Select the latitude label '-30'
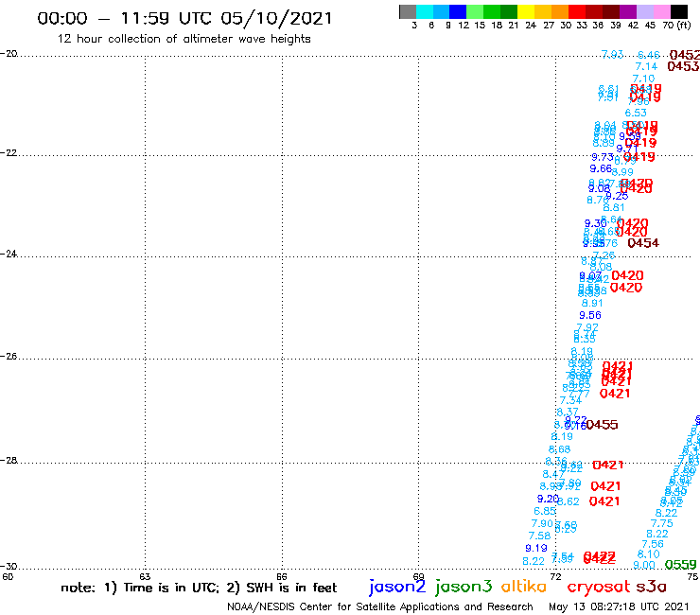Image resolution: width=700 pixels, height=615 pixels. [x=9, y=567]
